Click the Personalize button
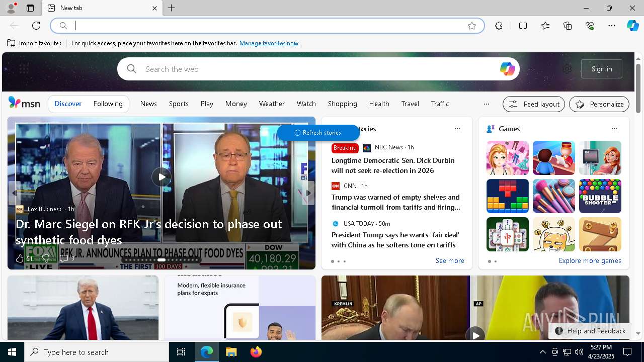The height and width of the screenshot is (362, 644). coord(599,104)
